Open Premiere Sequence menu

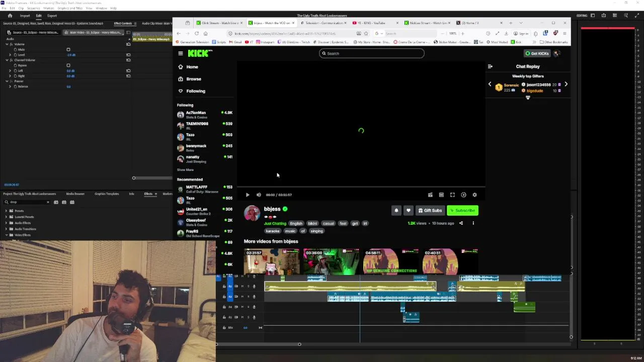[33, 8]
